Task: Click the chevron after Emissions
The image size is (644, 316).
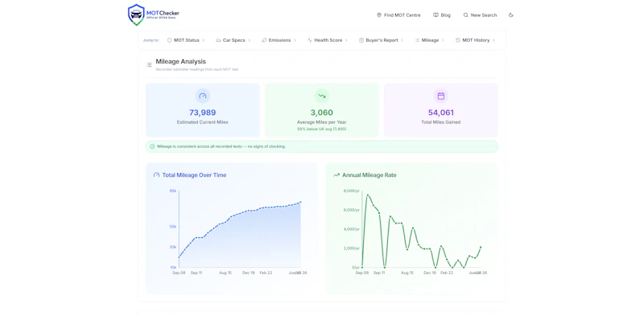Action: tap(295, 40)
